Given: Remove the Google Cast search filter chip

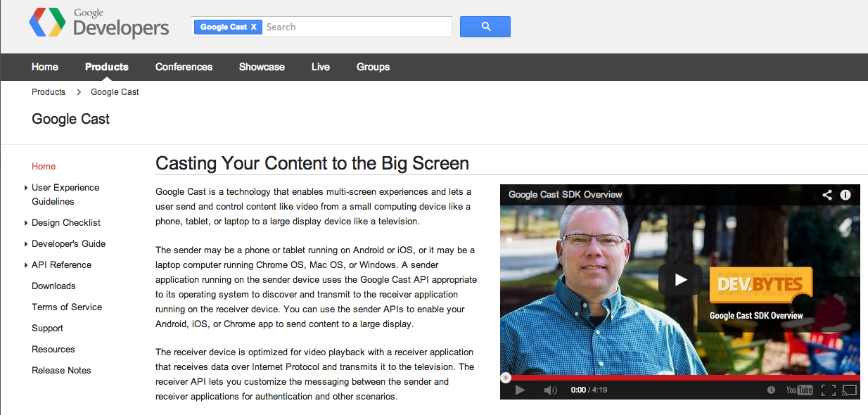Looking at the screenshot, I should pos(253,27).
